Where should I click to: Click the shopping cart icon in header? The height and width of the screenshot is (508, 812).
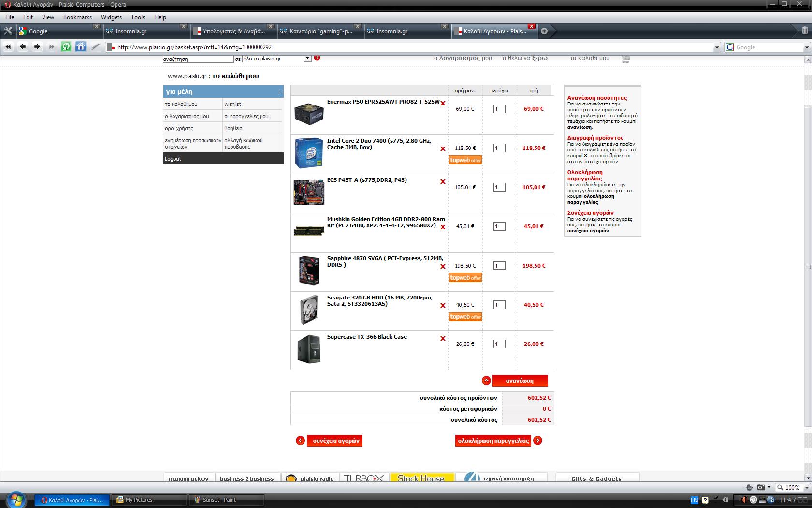click(626, 59)
